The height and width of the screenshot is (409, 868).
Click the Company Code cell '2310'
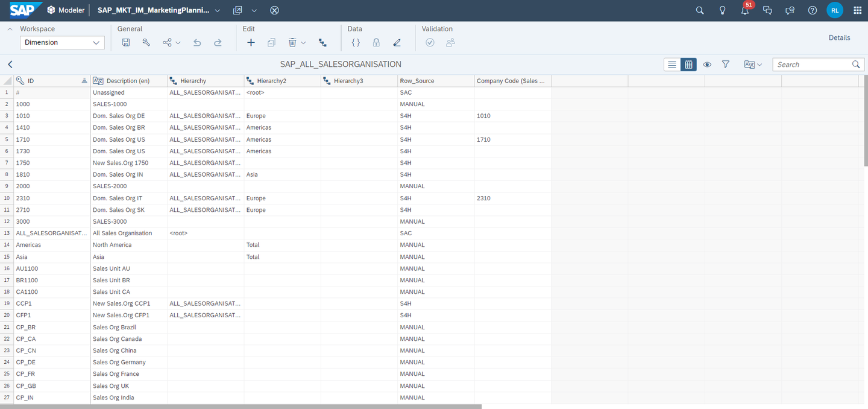pyautogui.click(x=513, y=198)
